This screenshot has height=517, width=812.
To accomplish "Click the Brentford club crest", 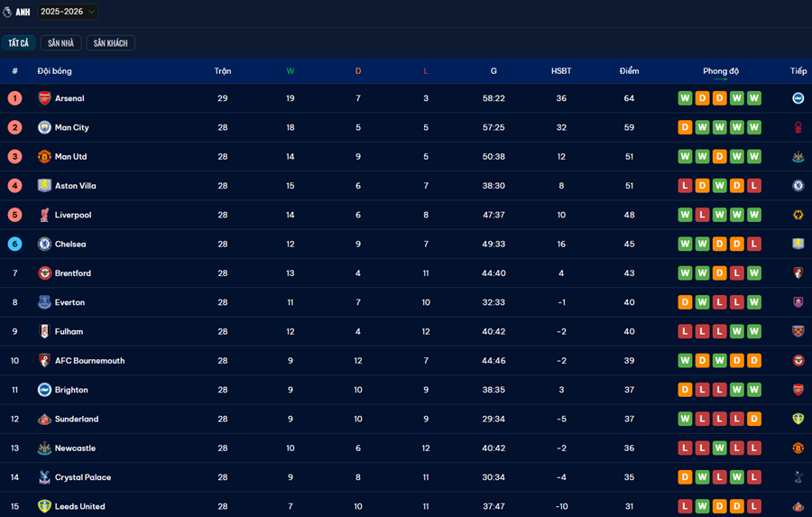I will pos(44,273).
